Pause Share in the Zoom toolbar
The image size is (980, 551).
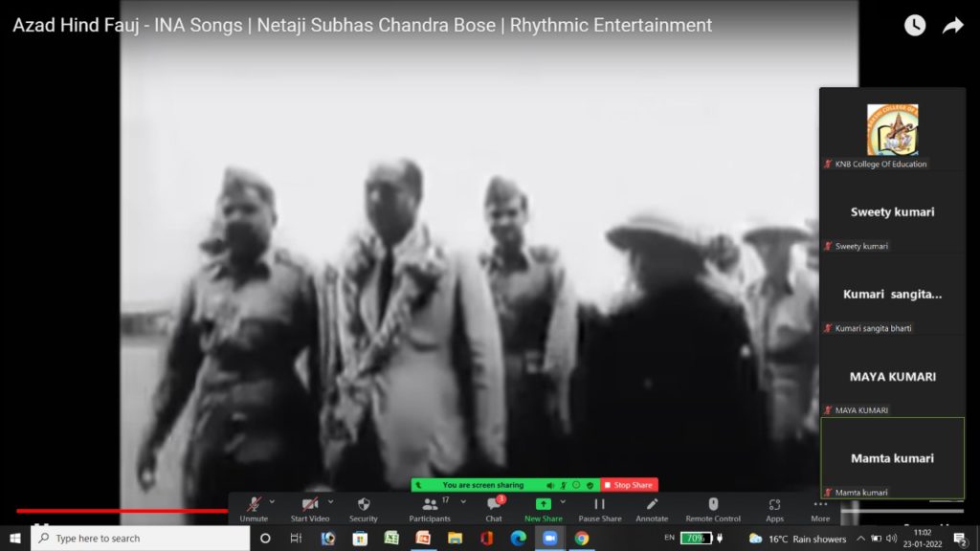600,509
